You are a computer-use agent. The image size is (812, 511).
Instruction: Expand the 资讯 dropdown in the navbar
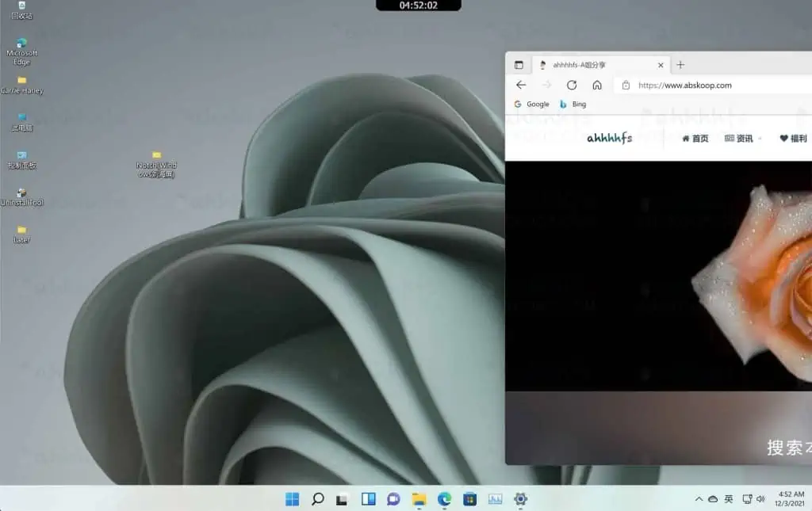click(x=739, y=138)
